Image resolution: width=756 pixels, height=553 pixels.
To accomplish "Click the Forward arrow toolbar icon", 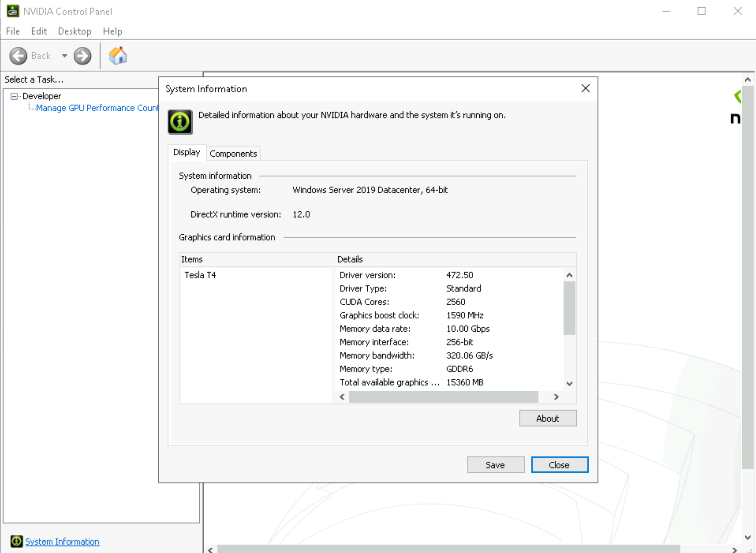I will click(82, 56).
